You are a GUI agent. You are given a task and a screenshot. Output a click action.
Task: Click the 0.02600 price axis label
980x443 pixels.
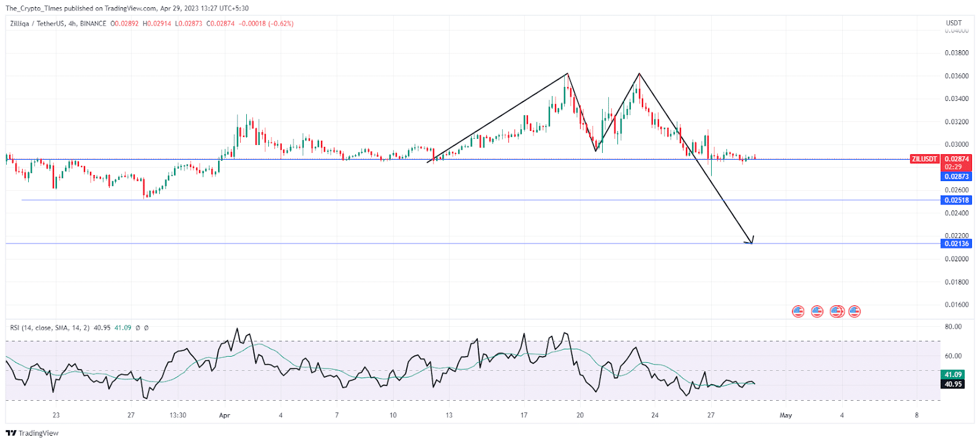click(x=957, y=190)
